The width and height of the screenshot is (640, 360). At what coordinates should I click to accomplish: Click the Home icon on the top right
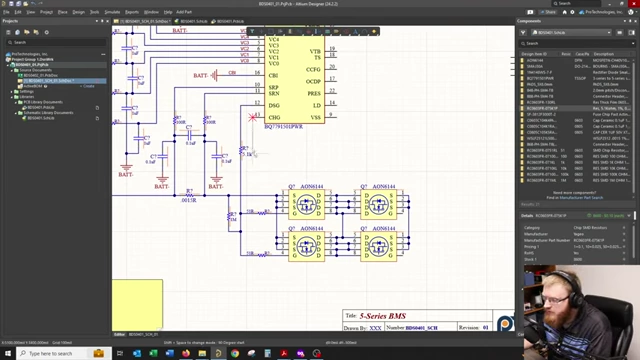(564, 12)
